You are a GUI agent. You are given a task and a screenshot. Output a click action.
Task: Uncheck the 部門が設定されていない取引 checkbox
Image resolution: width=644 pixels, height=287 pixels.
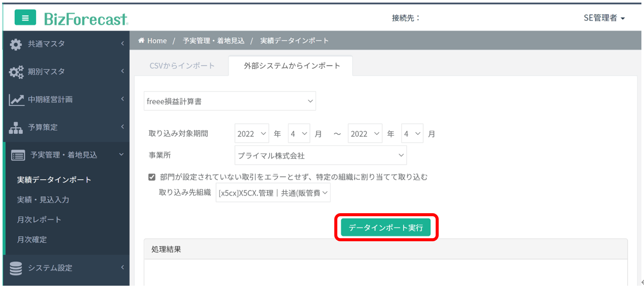[x=151, y=177]
